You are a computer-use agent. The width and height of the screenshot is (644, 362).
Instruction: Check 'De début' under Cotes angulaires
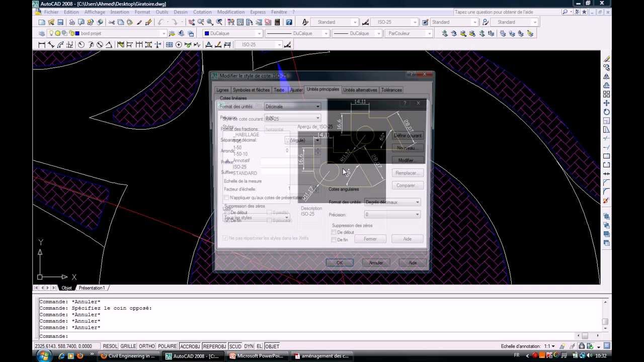[334, 233]
